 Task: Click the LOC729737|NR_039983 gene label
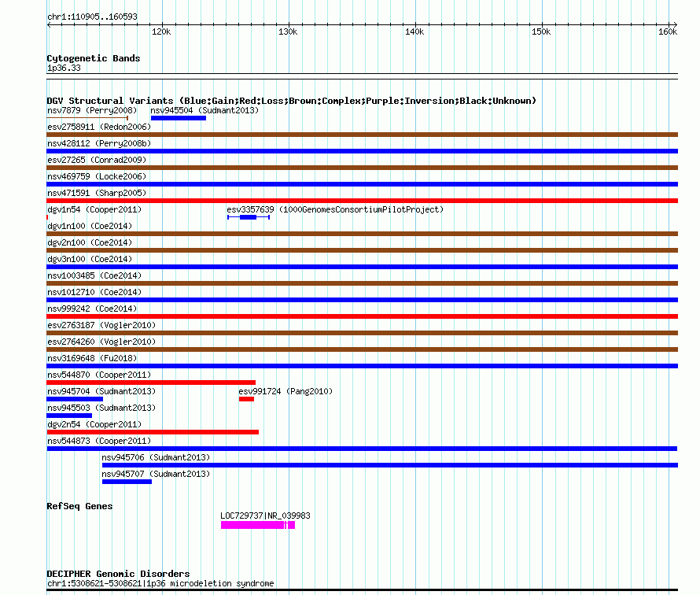coord(265,516)
